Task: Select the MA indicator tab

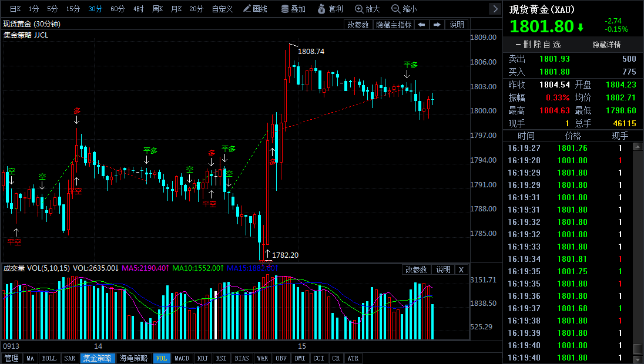Action: [x=31, y=358]
